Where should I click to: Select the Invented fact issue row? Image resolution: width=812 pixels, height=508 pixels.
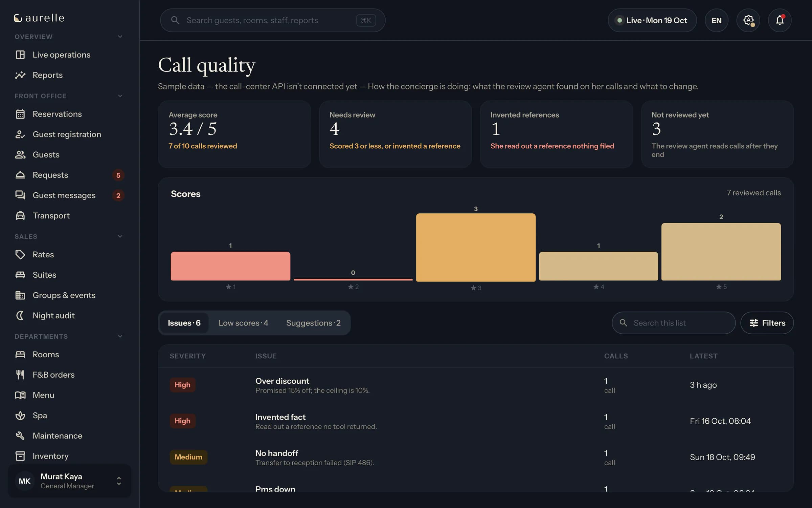pyautogui.click(x=476, y=421)
